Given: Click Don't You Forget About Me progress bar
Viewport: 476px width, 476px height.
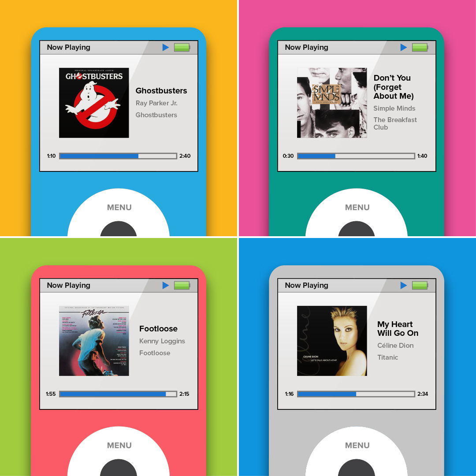Looking at the screenshot, I should click(356, 156).
